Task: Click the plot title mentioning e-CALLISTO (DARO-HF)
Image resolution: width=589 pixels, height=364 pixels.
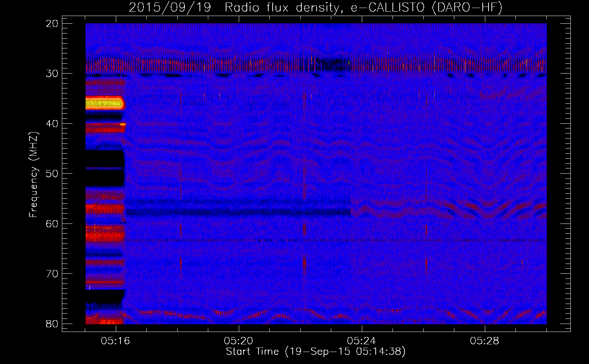Action: pos(316,8)
